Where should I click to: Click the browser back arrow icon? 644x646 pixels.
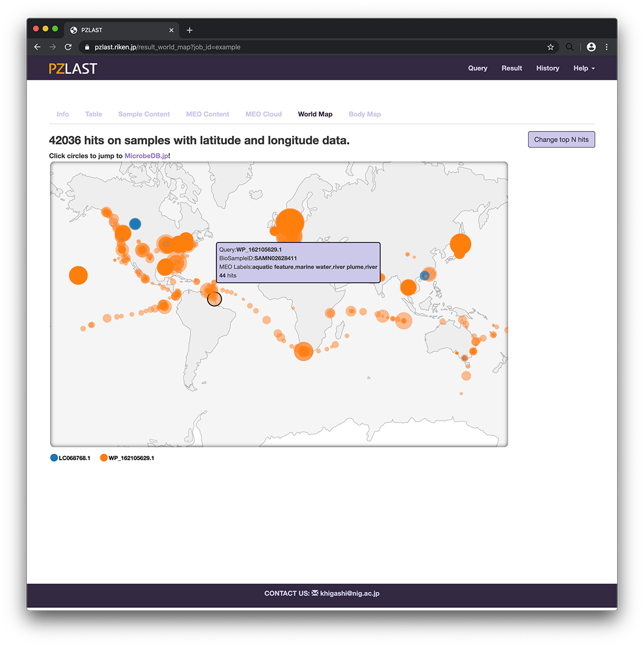click(x=37, y=47)
